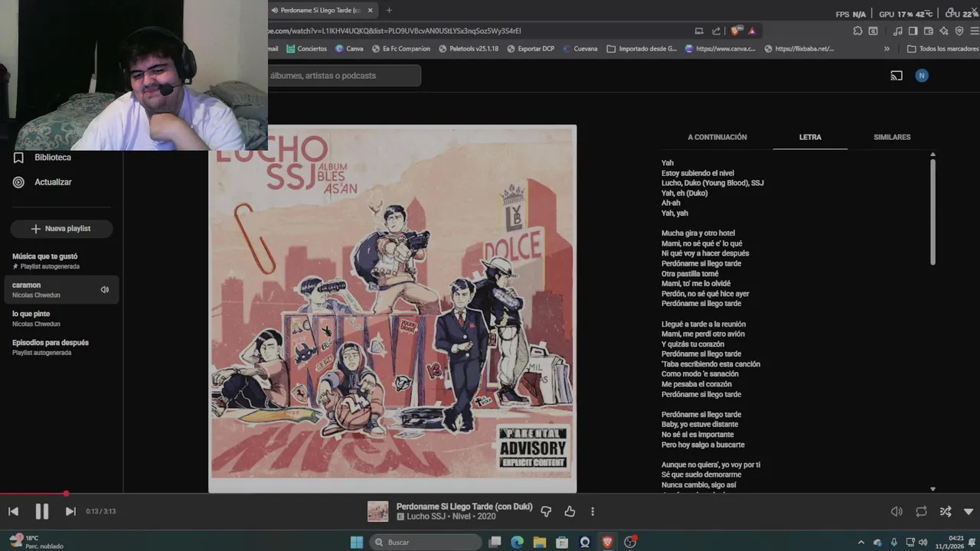The width and height of the screenshot is (980, 551).
Task: Create a new playlist with Nueva playlist
Action: (61, 229)
